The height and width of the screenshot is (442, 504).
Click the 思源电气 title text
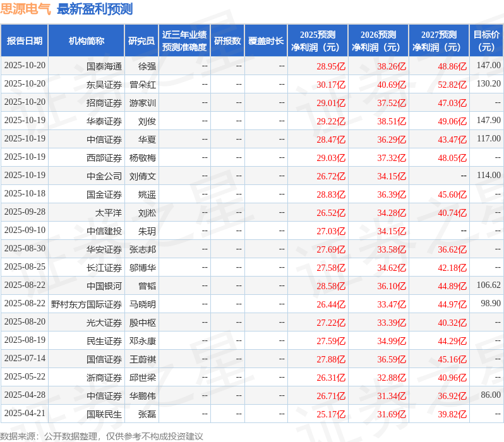coord(25,9)
